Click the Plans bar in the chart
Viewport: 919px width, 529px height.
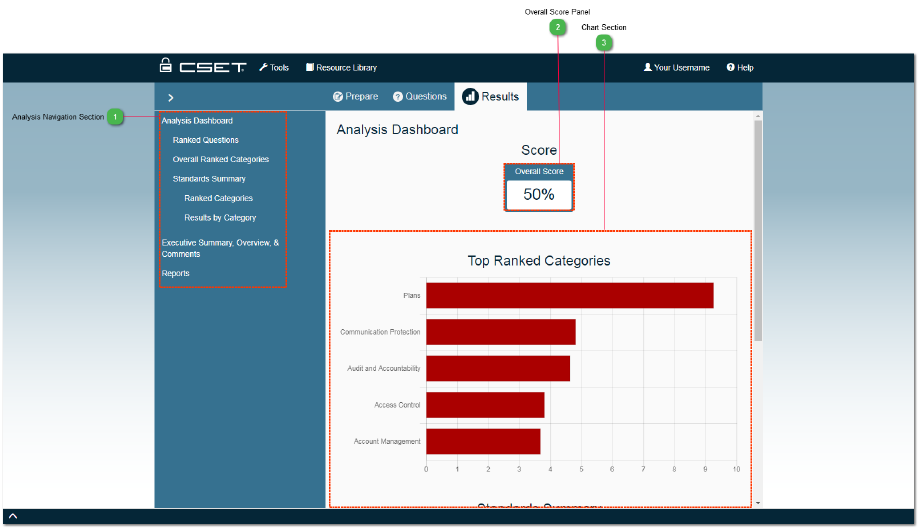pyautogui.click(x=570, y=295)
